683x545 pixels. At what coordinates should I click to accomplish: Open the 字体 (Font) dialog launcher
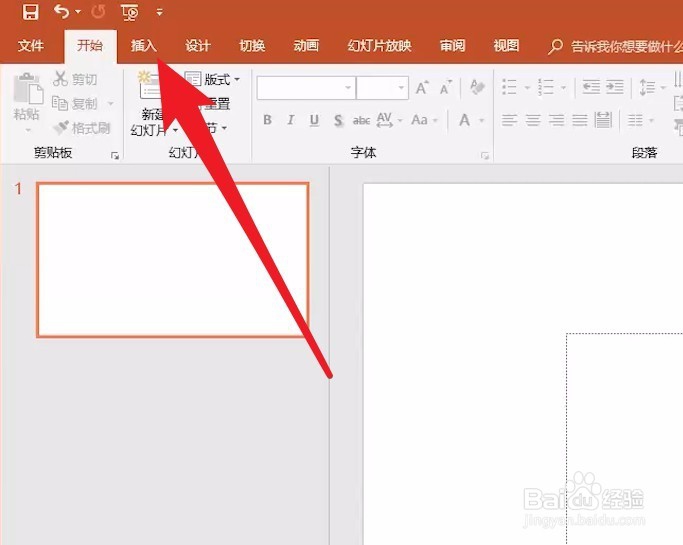(x=485, y=156)
